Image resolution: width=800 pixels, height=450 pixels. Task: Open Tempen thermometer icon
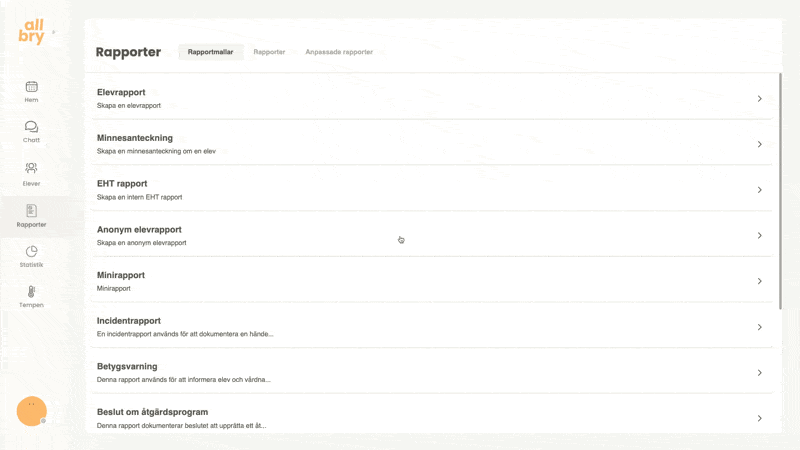31,295
